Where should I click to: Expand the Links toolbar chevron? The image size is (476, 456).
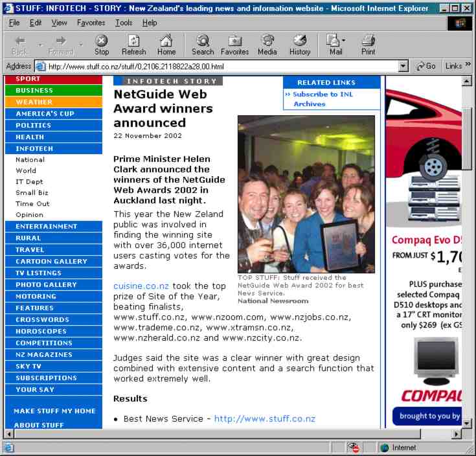tap(468, 65)
